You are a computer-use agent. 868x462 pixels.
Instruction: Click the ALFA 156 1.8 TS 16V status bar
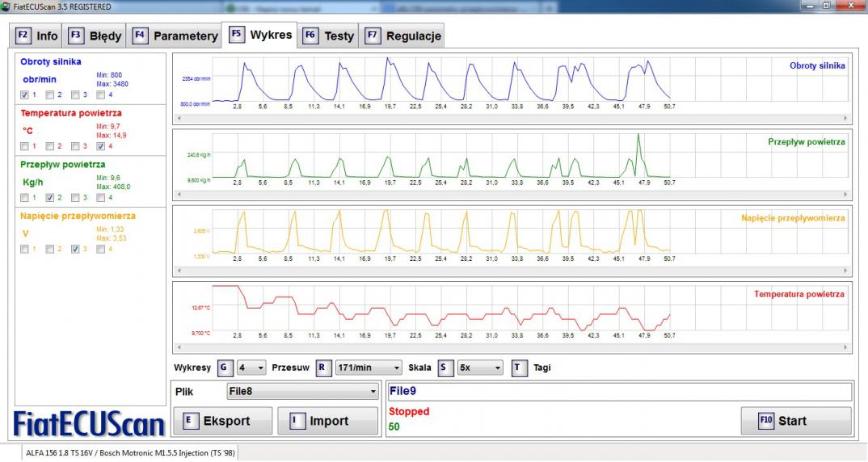tap(131, 452)
